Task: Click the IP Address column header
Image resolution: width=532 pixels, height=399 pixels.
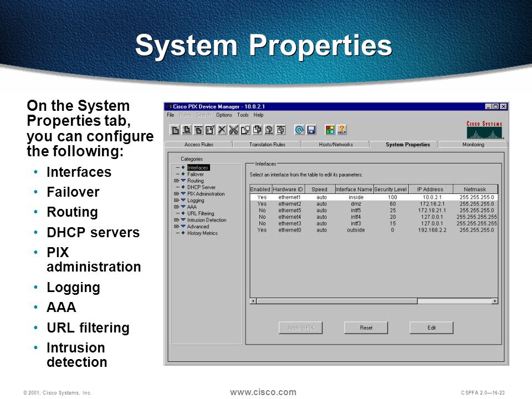Action: (x=430, y=190)
